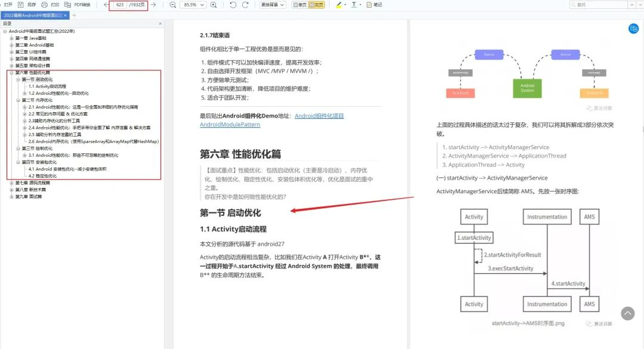Image resolution: width=644 pixels, height=349 pixels.
Task: Expand 第二章 Android基础 tree node
Action: [11, 45]
